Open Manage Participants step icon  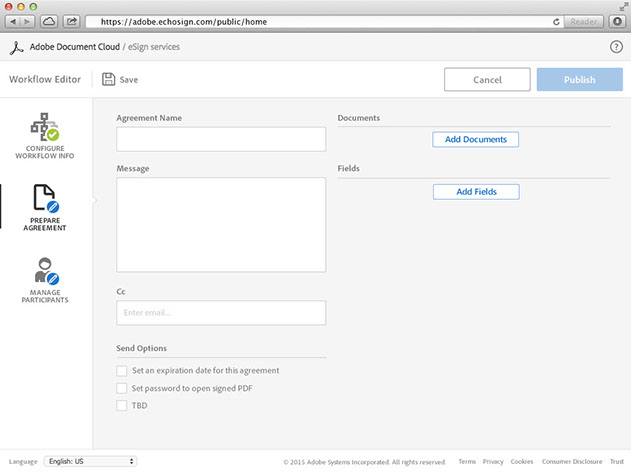click(46, 270)
